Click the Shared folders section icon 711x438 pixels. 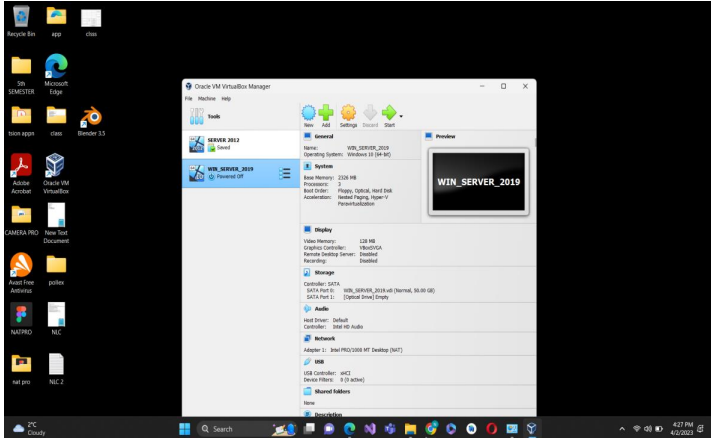[x=307, y=391]
